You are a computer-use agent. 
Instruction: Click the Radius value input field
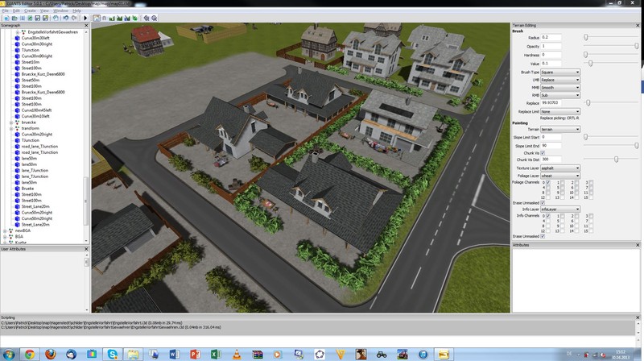[551, 37]
